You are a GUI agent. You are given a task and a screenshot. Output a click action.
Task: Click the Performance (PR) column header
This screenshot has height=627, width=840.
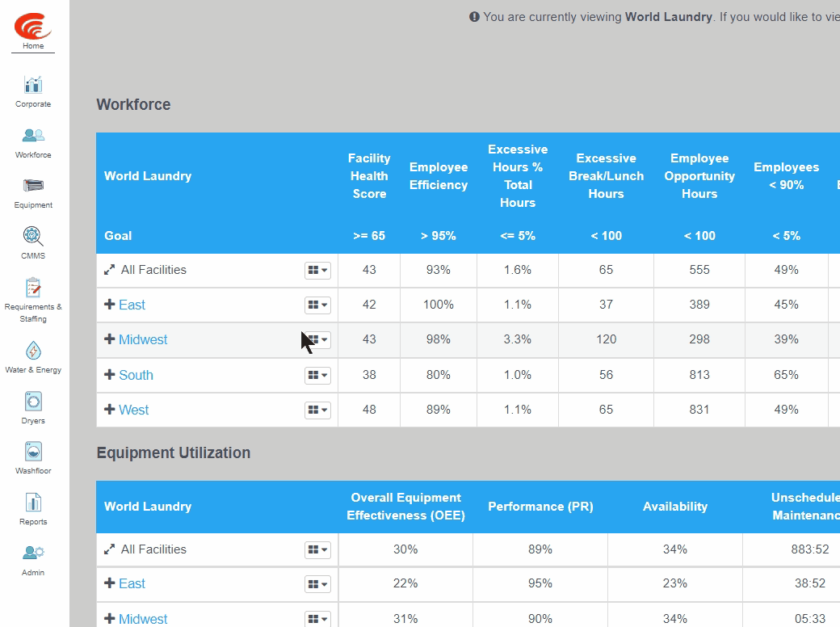(x=540, y=507)
